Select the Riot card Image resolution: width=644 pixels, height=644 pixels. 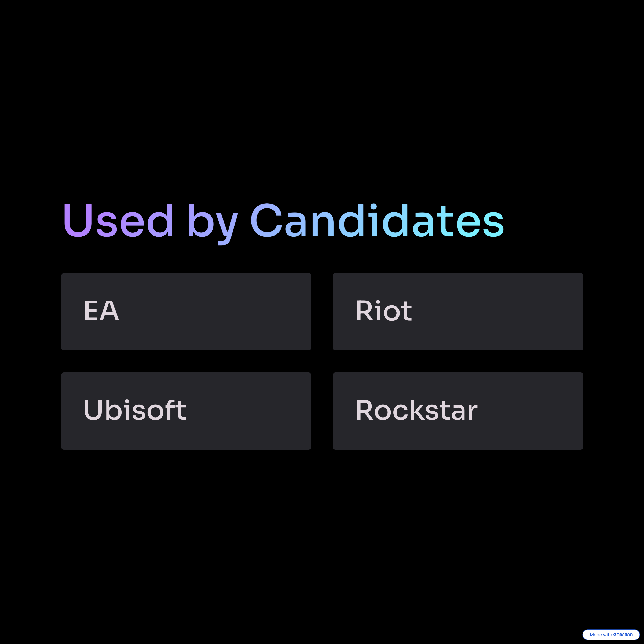[x=458, y=312]
